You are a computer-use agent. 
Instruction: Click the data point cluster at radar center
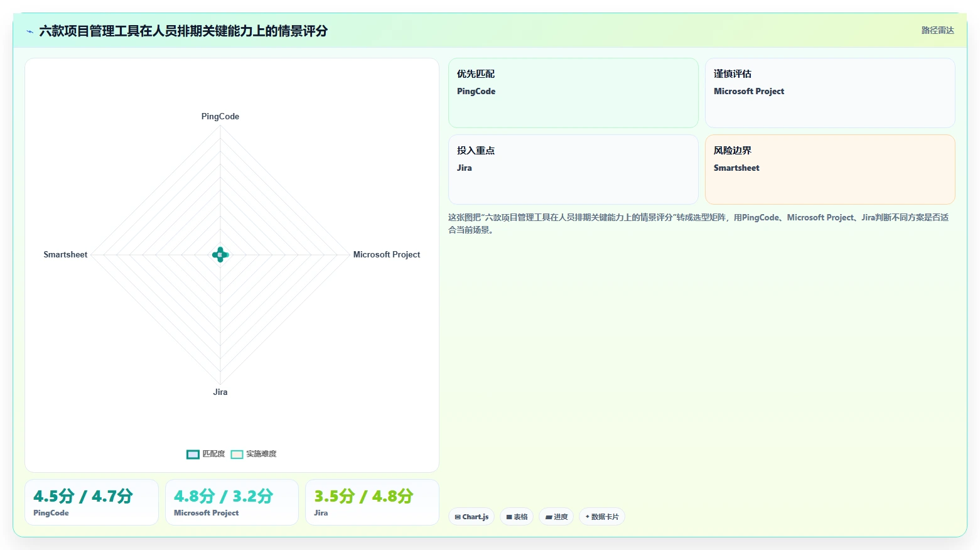(x=220, y=254)
